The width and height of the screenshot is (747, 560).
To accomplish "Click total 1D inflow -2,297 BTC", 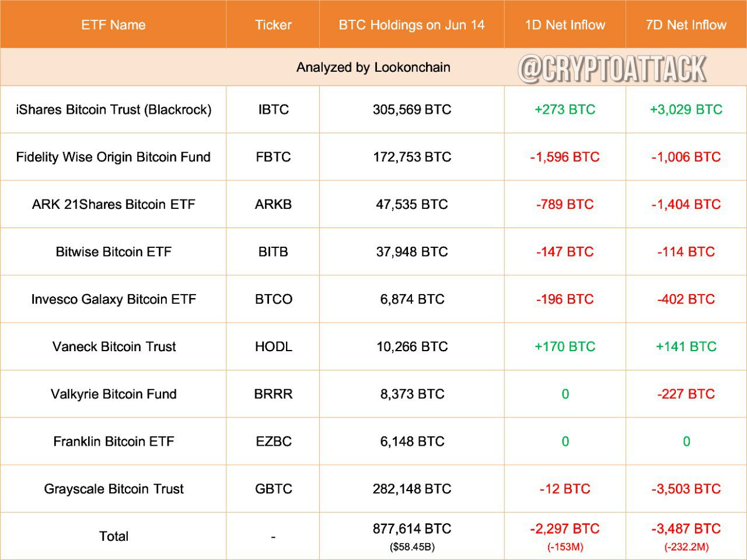I will pos(565,529).
